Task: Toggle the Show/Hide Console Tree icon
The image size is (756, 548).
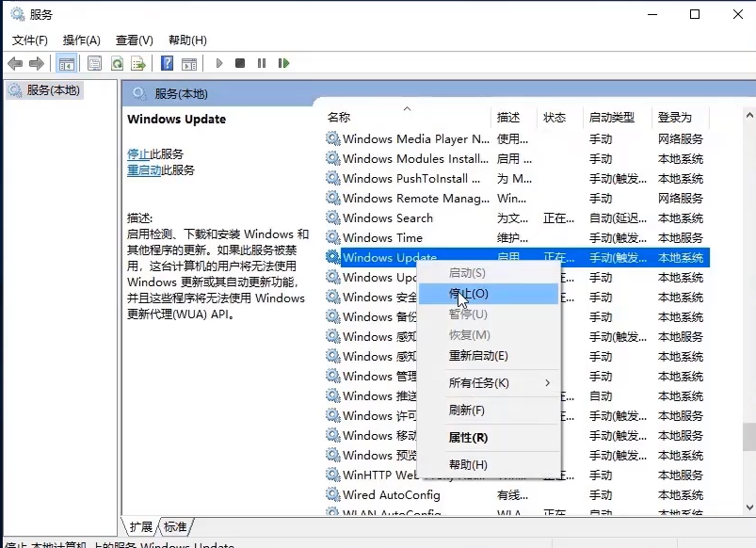Action: pos(66,63)
